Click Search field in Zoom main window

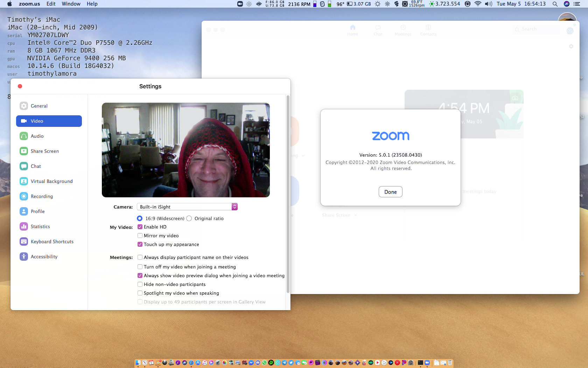(536, 29)
